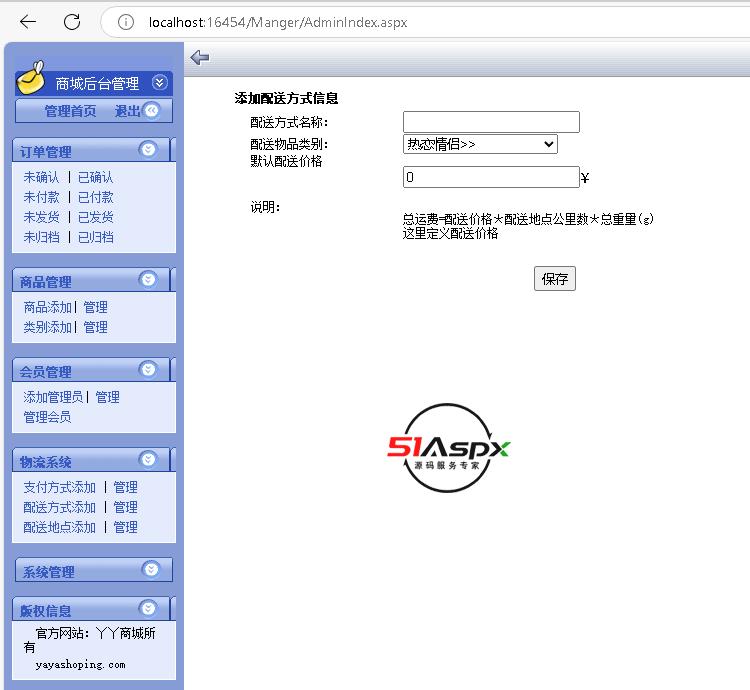
Task: Click the 保存 button
Action: pyautogui.click(x=555, y=279)
